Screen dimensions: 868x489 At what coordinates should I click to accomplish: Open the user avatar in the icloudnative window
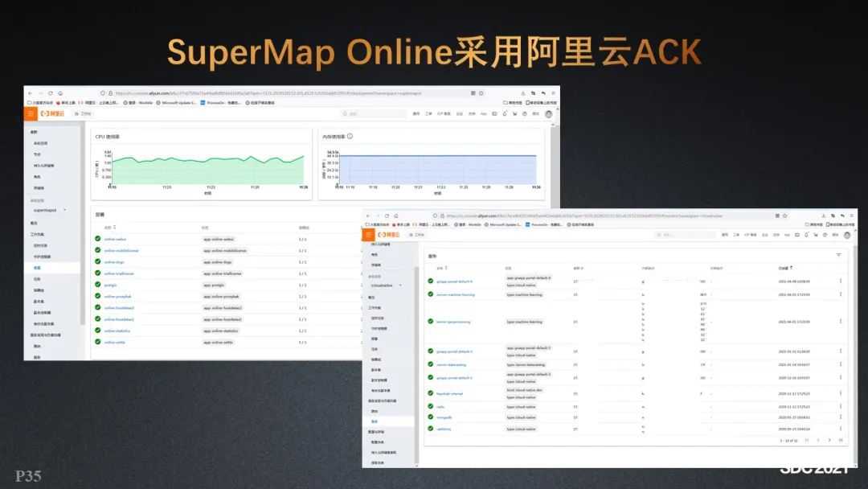847,235
